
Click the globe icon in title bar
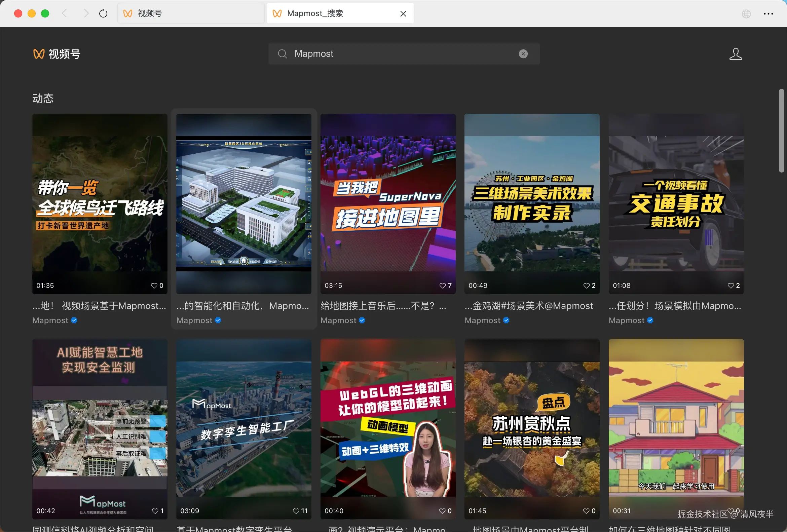point(746,14)
